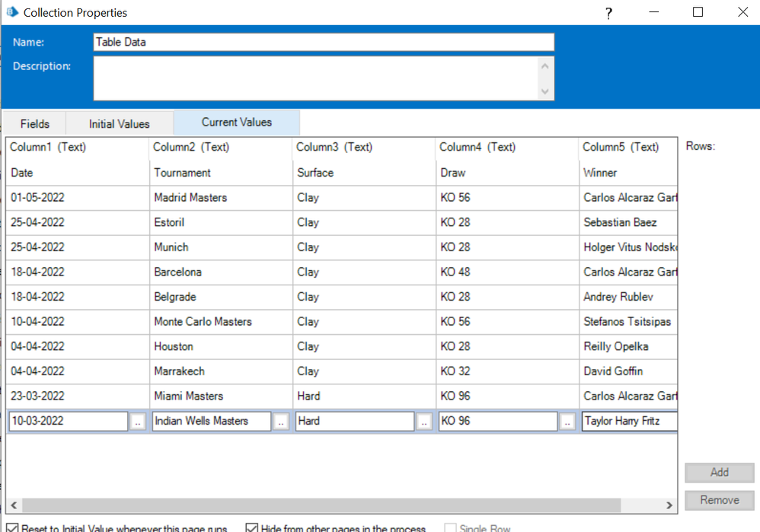This screenshot has width=760, height=532.
Task: Click the expand button next to Hard field
Action: click(424, 422)
